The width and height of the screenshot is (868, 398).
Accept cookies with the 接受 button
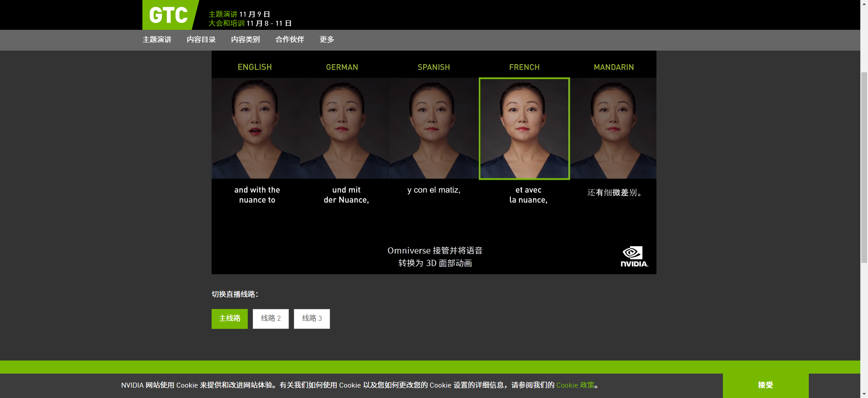pos(765,385)
